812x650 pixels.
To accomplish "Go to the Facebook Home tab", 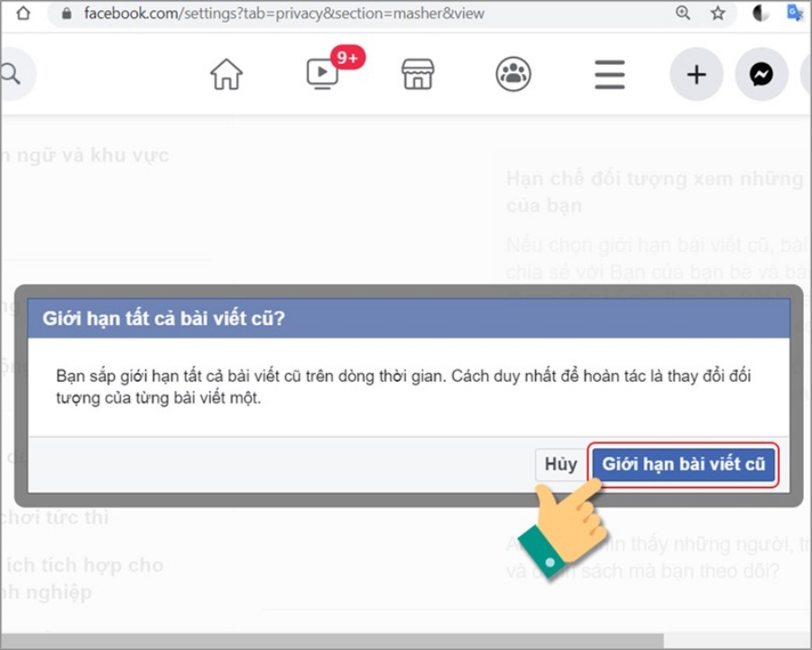I will point(226,74).
